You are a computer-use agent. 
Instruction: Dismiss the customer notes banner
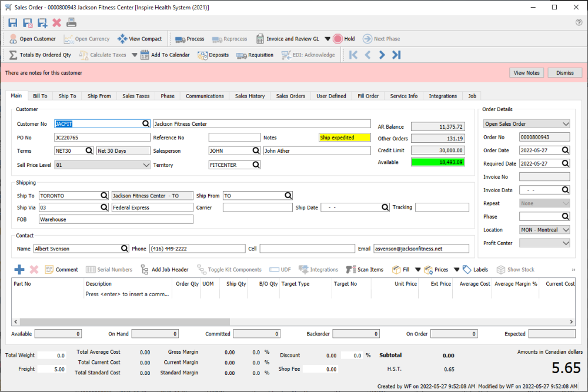point(564,73)
